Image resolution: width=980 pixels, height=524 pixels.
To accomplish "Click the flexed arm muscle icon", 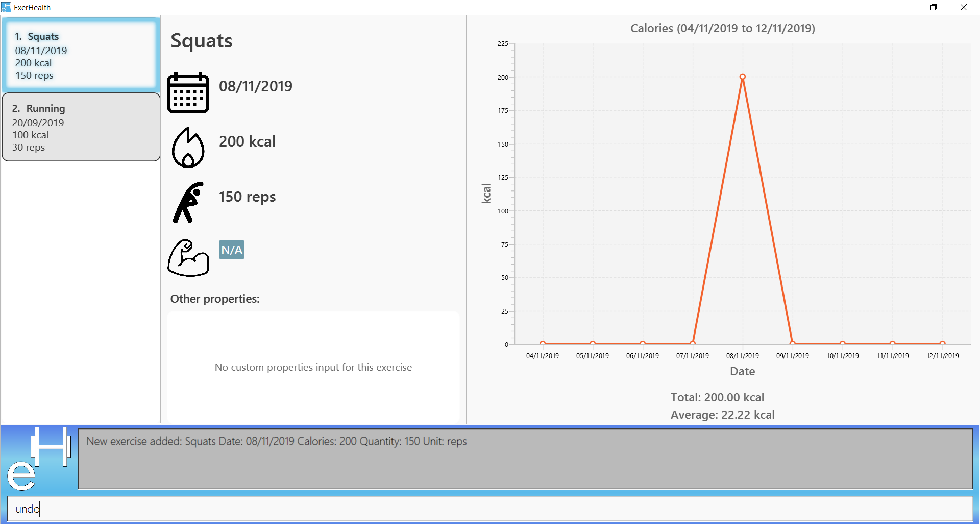I will (188, 257).
